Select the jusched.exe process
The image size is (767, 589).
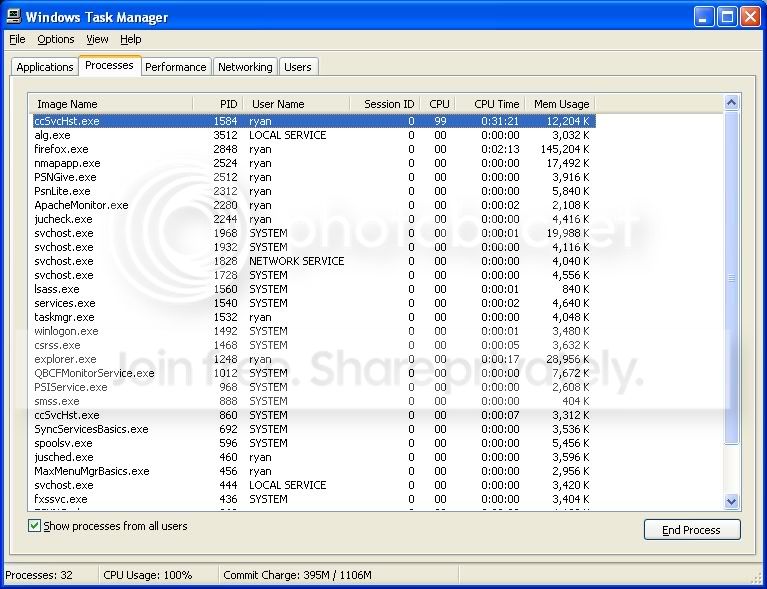click(x=314, y=457)
